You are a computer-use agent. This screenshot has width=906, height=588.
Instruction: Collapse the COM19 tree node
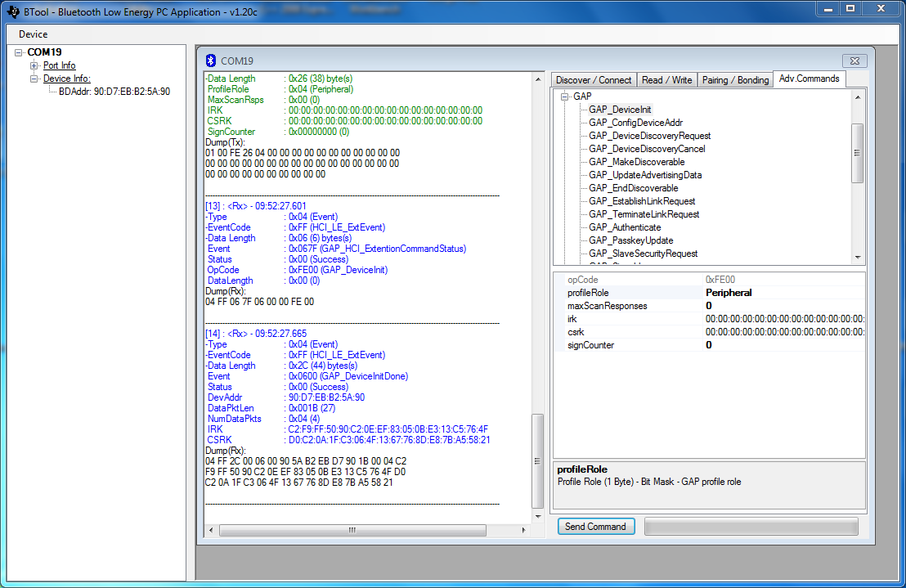pyautogui.click(x=19, y=52)
